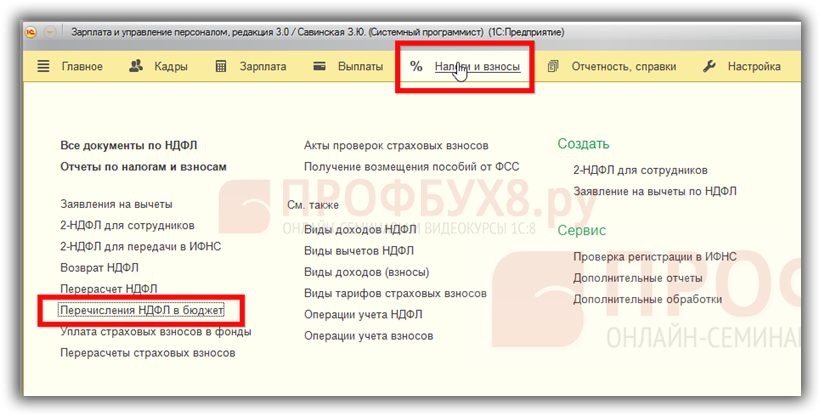Screen dimensions: 821x416
Task: Open Операции учета НДФЛ
Action: click(x=363, y=314)
